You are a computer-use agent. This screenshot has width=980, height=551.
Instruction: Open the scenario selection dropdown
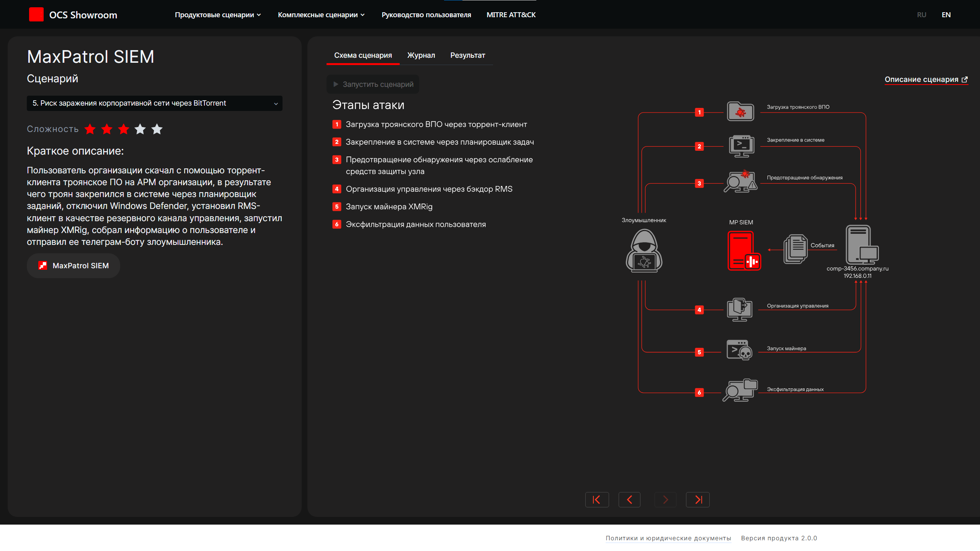pyautogui.click(x=155, y=103)
